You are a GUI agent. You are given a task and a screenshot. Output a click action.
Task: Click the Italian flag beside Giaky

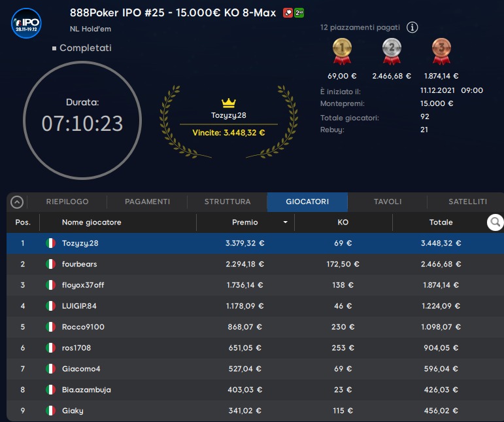coord(50,410)
